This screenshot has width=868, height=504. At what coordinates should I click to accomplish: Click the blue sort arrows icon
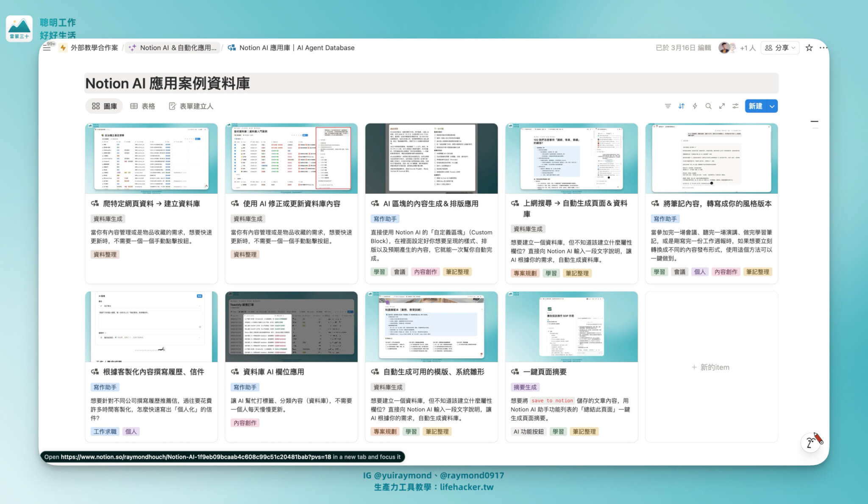click(x=681, y=106)
